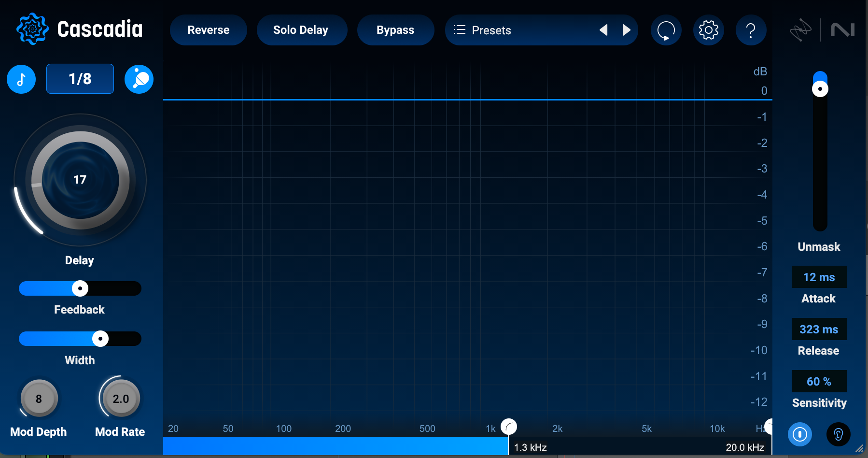Screen dimensions: 868x458
Task: Click the low-cut filter handle near 1k
Action: pyautogui.click(x=509, y=427)
